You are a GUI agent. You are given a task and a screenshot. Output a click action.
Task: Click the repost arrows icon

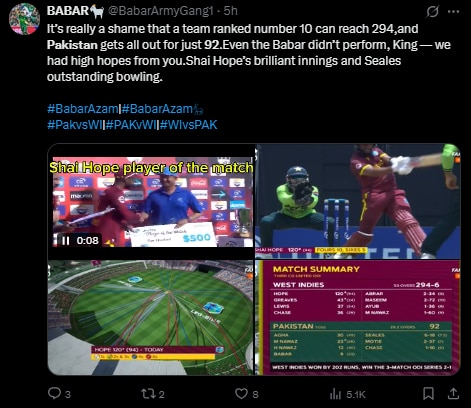(x=148, y=394)
